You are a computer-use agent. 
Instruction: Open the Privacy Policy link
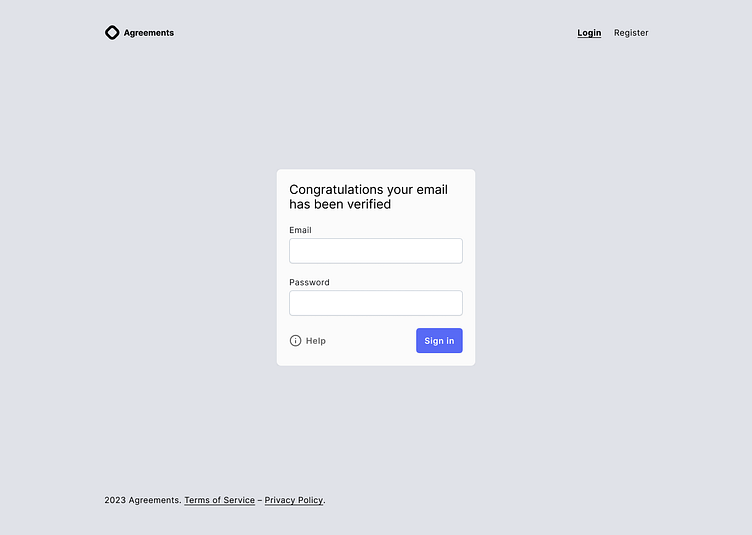[294, 500]
